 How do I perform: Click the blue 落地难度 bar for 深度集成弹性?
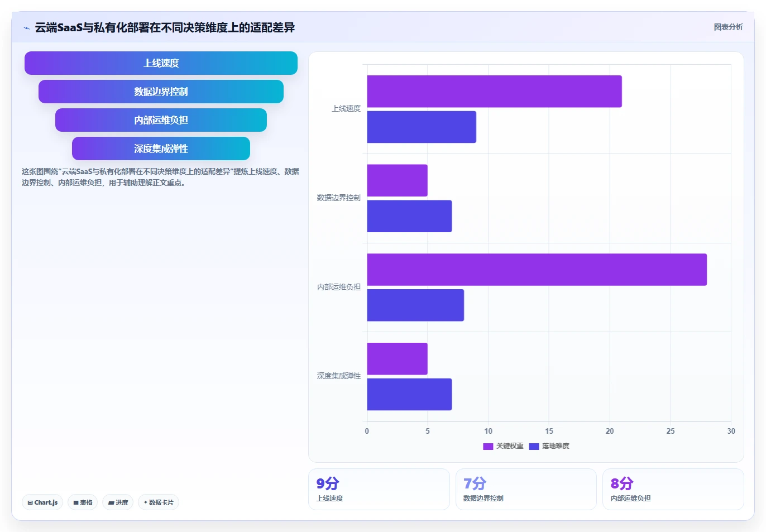409,394
